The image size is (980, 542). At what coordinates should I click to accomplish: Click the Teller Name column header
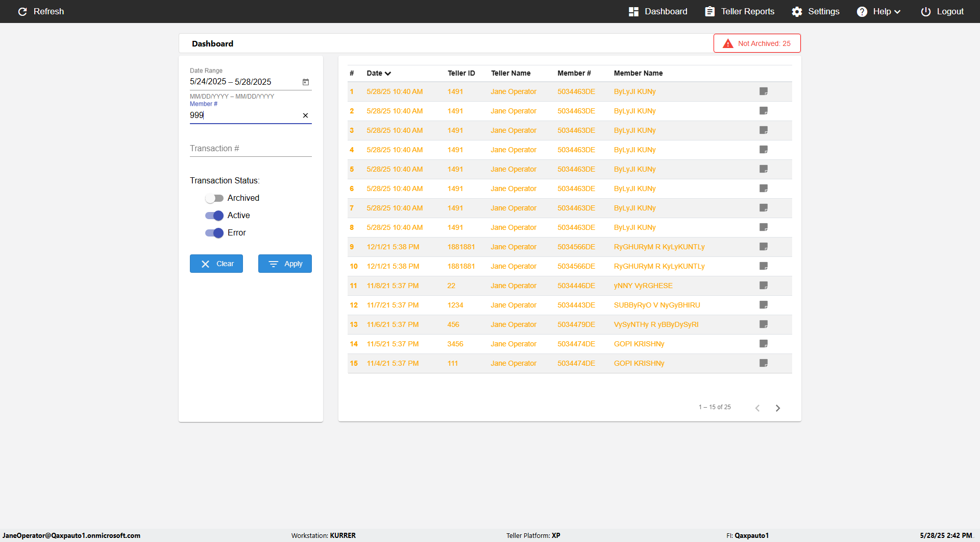point(511,73)
